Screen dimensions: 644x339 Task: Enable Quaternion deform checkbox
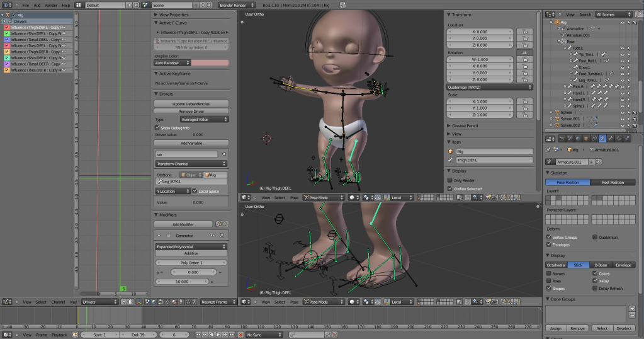[x=595, y=237]
